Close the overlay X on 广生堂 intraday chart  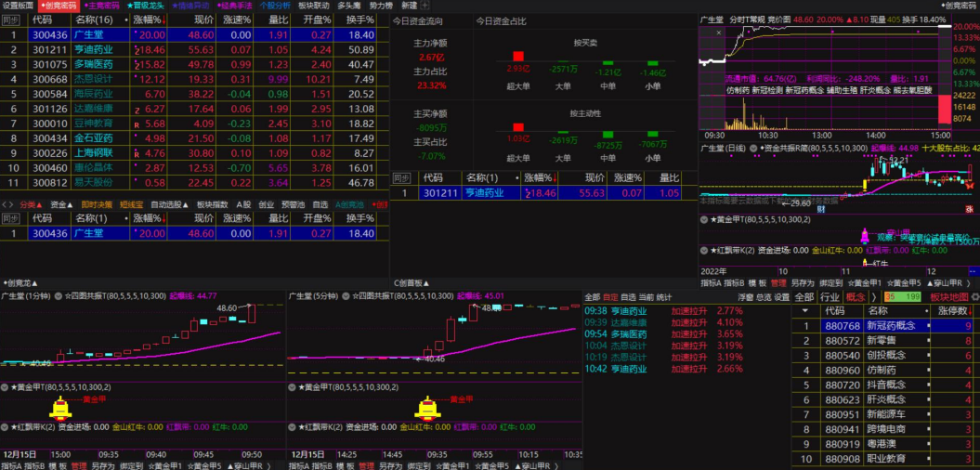[718, 33]
